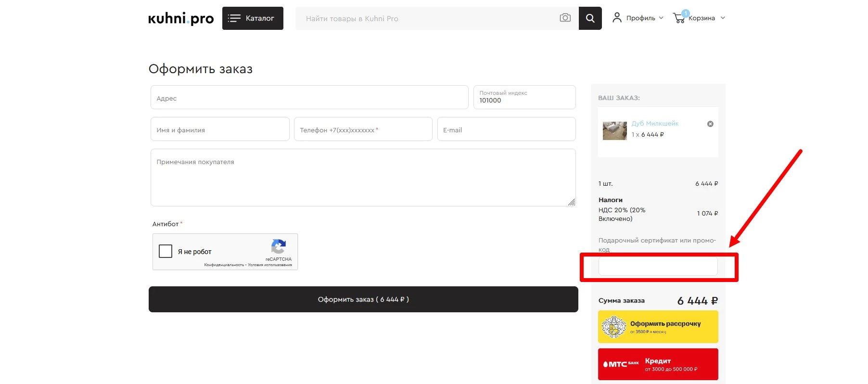This screenshot has width=868, height=384.
Task: Expand the Корзина dropdown arrow
Action: [x=723, y=18]
